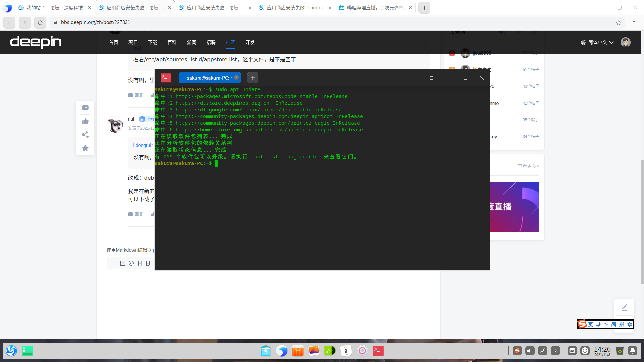The height and width of the screenshot is (362, 644).
Task: Insert emoji using the editor smiley icon
Action: tap(131, 263)
